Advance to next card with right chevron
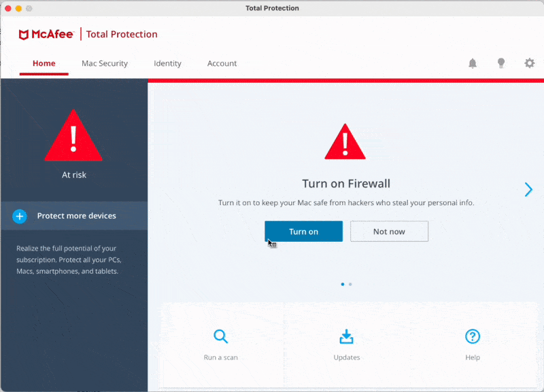This screenshot has width=544, height=392. point(528,190)
